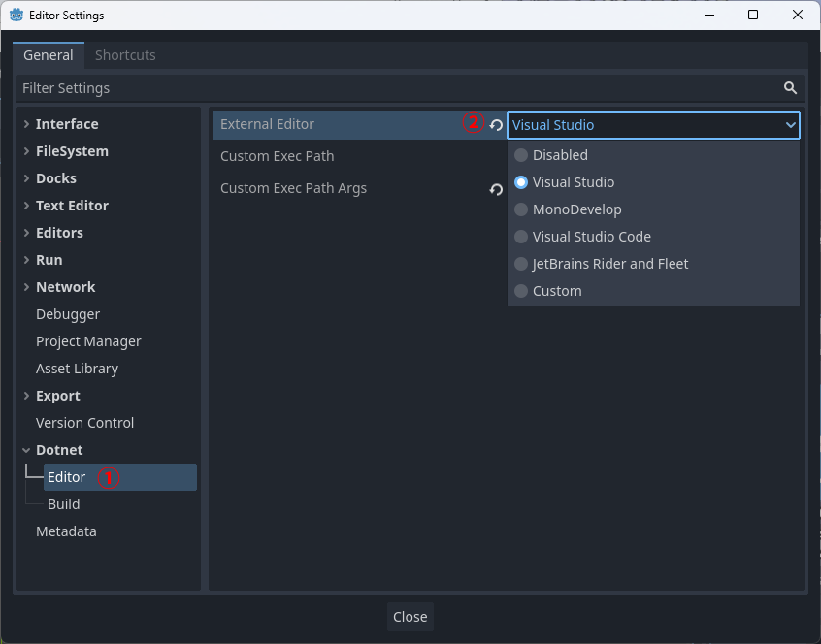Maximize the Editor Settings window
821x644 pixels.
[753, 15]
